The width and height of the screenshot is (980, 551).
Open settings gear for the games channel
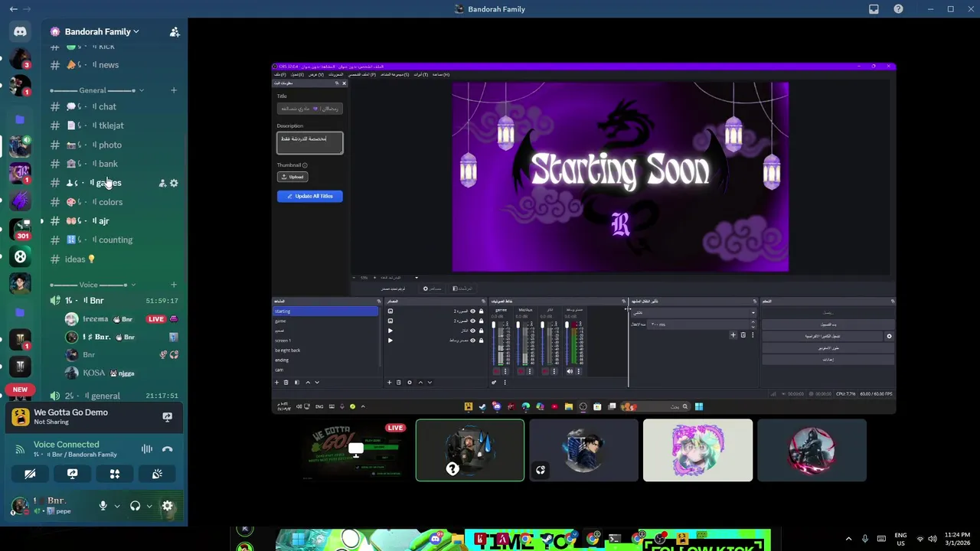coord(174,183)
